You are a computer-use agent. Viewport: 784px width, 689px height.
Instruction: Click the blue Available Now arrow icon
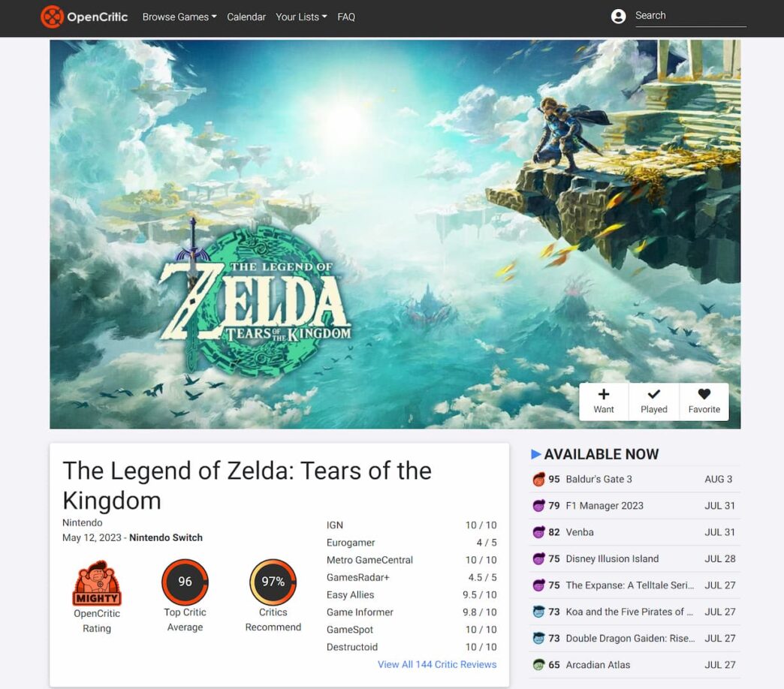coord(536,454)
